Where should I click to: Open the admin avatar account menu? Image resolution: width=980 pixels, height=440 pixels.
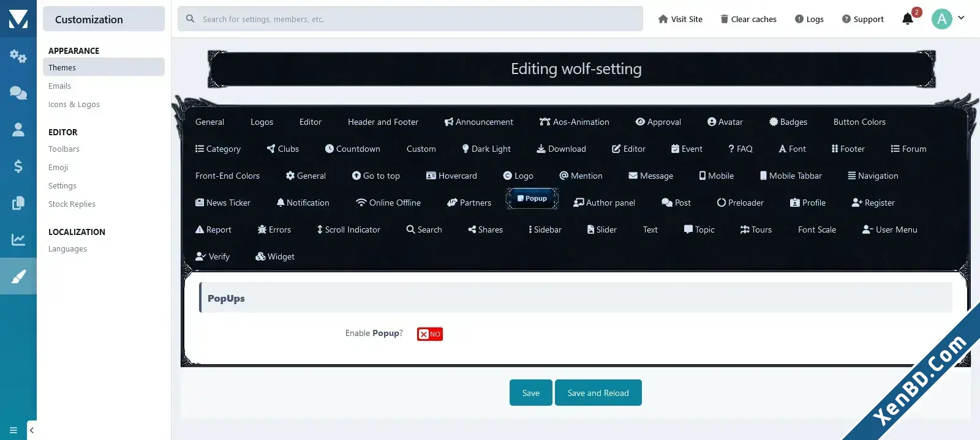coord(948,19)
